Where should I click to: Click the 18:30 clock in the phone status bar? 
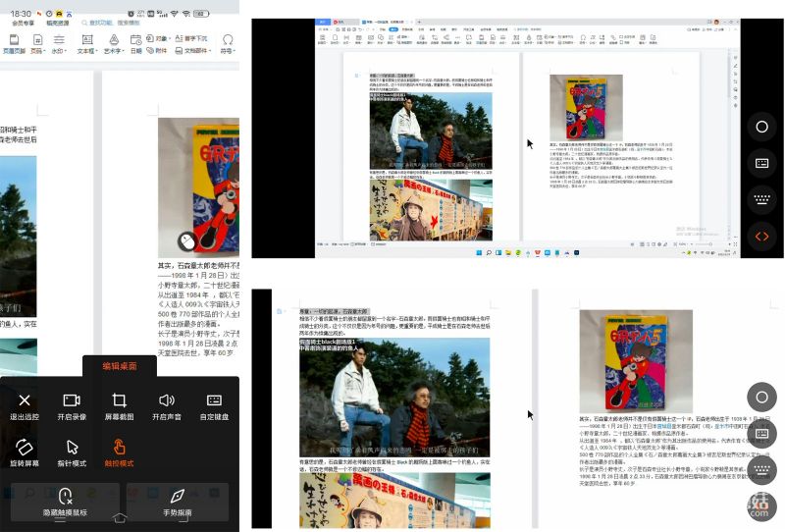(21, 14)
